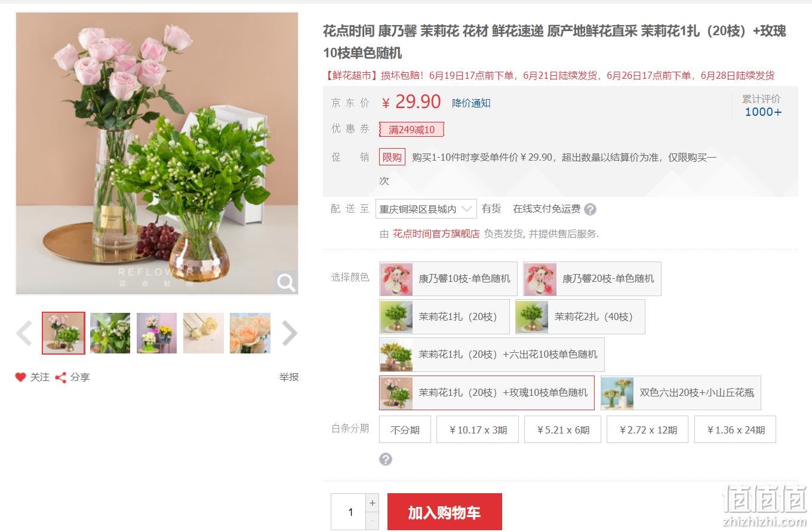Select 双色六出20枝+小山丘花瓶 option
Image resolution: width=812 pixels, height=532 pixels.
coord(681,393)
